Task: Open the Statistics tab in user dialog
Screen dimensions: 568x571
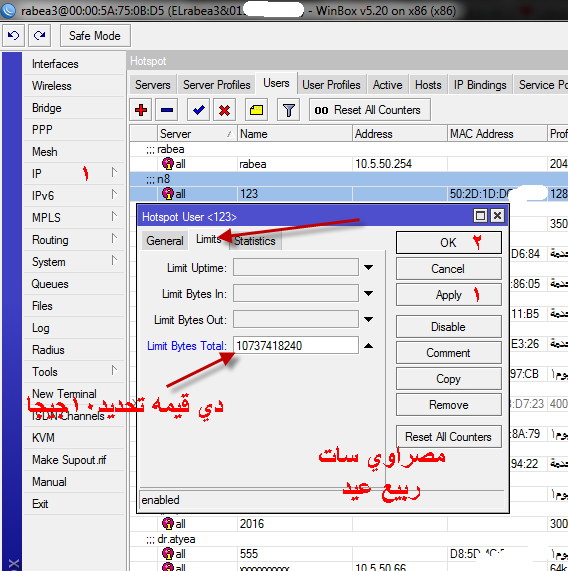Action: pos(255,241)
